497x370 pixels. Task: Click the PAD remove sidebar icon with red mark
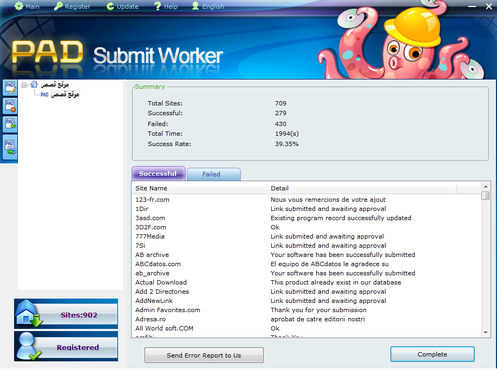click(10, 106)
